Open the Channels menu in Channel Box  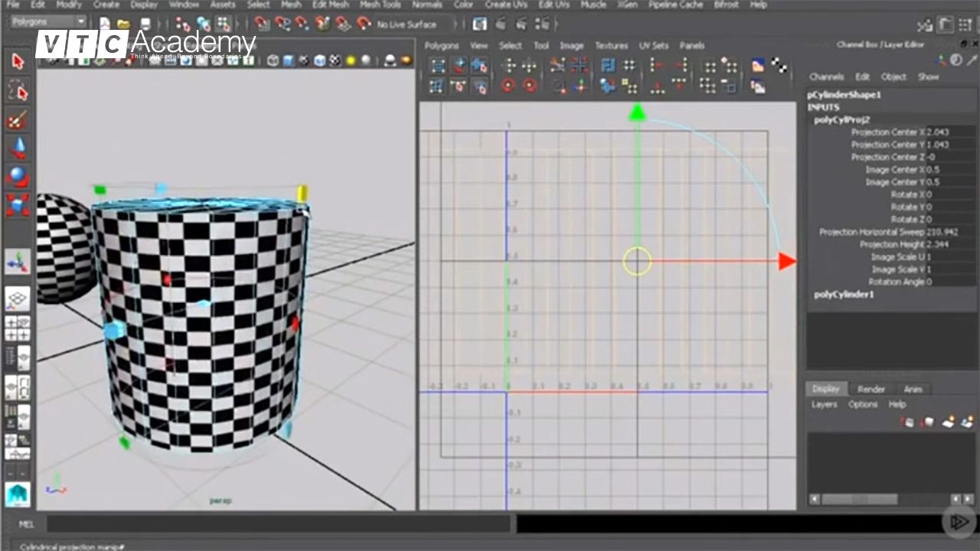[826, 77]
